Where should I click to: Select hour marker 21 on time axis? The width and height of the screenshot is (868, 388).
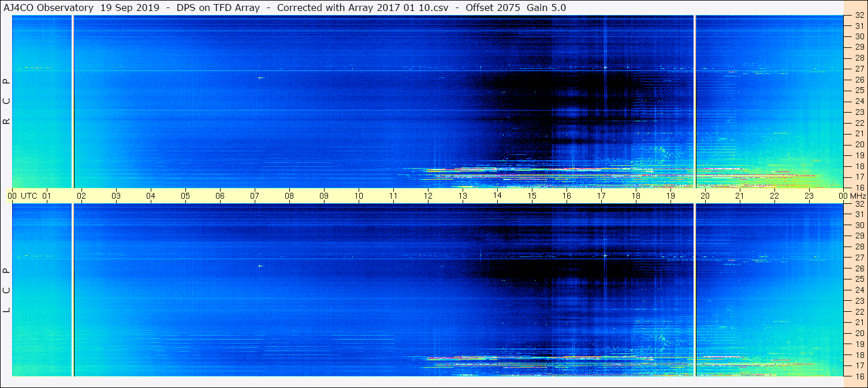[740, 196]
